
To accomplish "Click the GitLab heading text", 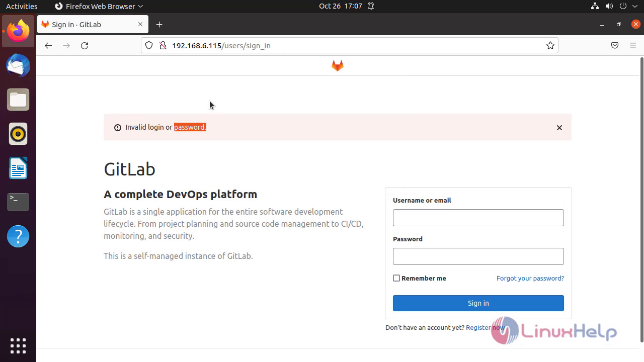I will tap(129, 169).
